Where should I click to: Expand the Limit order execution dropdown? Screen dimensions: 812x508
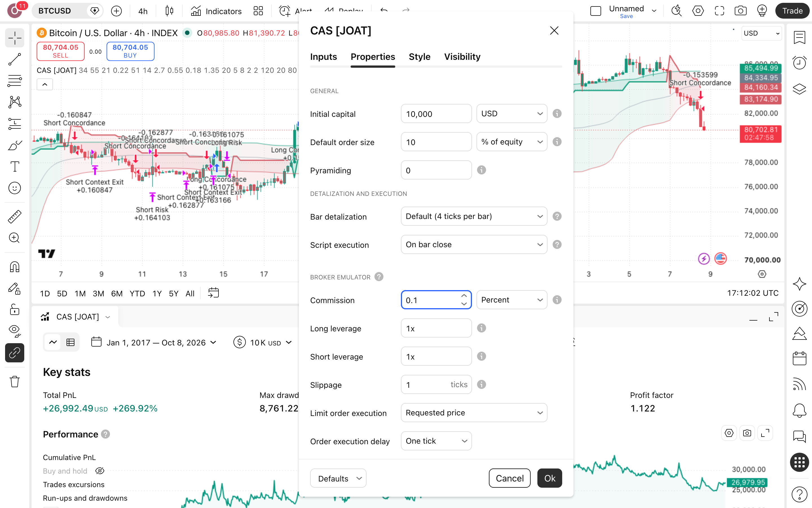[474, 413]
